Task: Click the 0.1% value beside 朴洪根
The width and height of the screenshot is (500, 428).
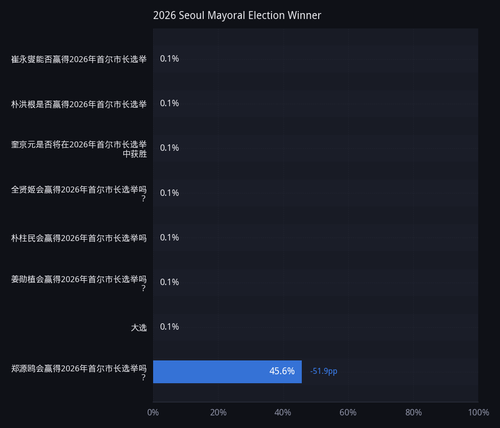Action: click(x=169, y=103)
